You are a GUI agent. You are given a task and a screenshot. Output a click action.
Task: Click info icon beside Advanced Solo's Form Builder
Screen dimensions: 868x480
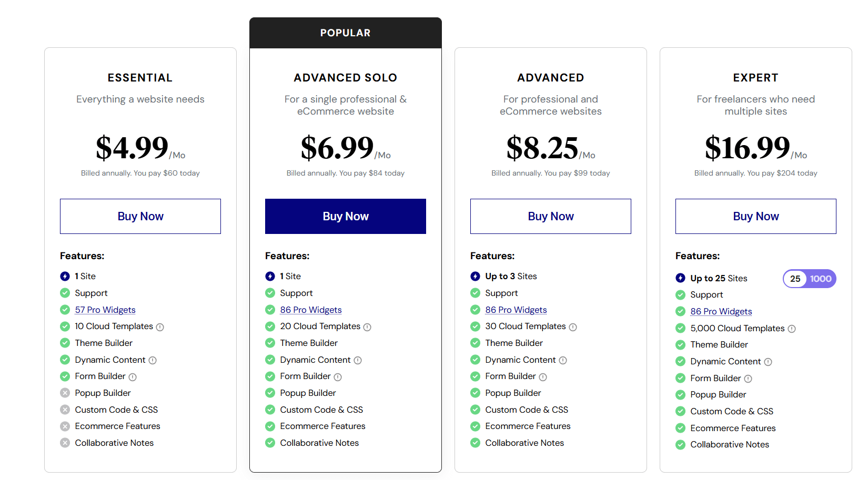338,377
